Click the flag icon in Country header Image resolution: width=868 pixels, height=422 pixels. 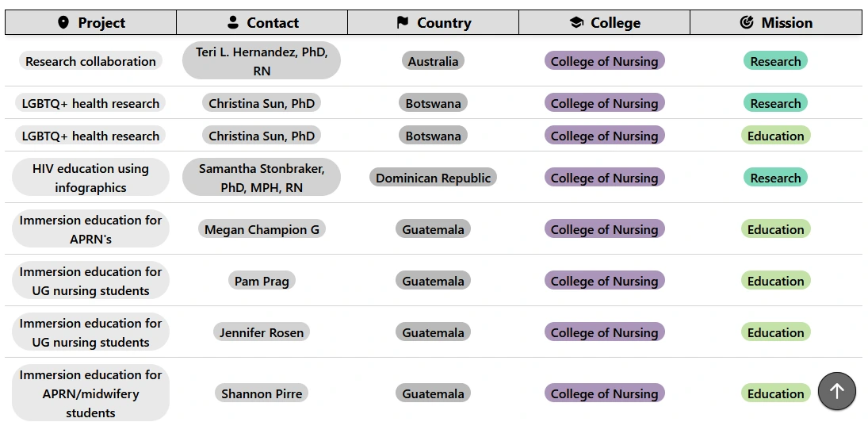403,23
